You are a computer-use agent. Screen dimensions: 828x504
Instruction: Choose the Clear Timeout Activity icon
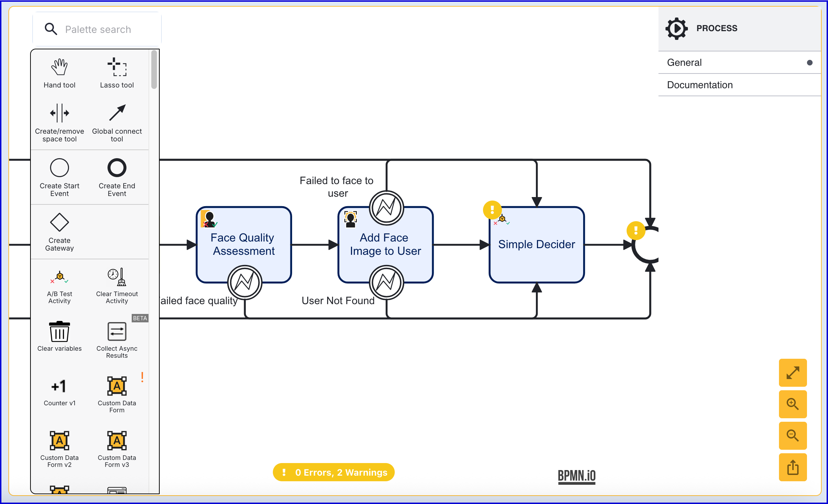coord(117,277)
